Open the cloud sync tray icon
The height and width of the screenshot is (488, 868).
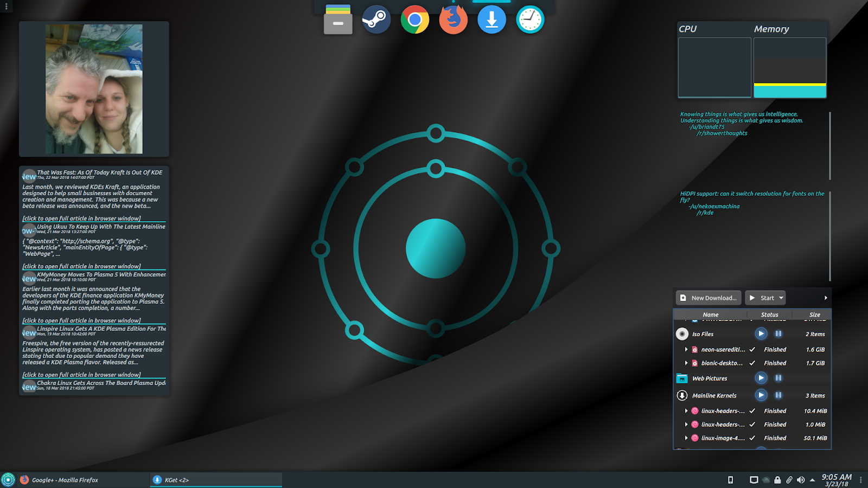[x=765, y=480]
